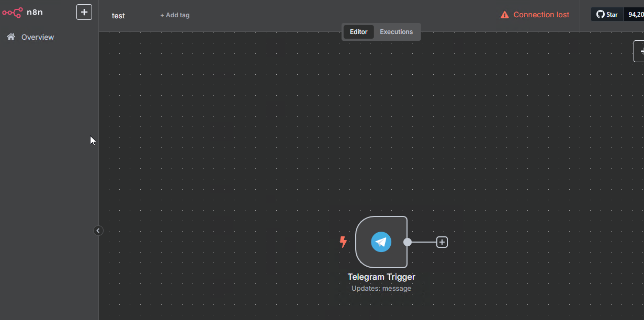Click + Add tag
The height and width of the screenshot is (320, 644).
[x=175, y=15]
